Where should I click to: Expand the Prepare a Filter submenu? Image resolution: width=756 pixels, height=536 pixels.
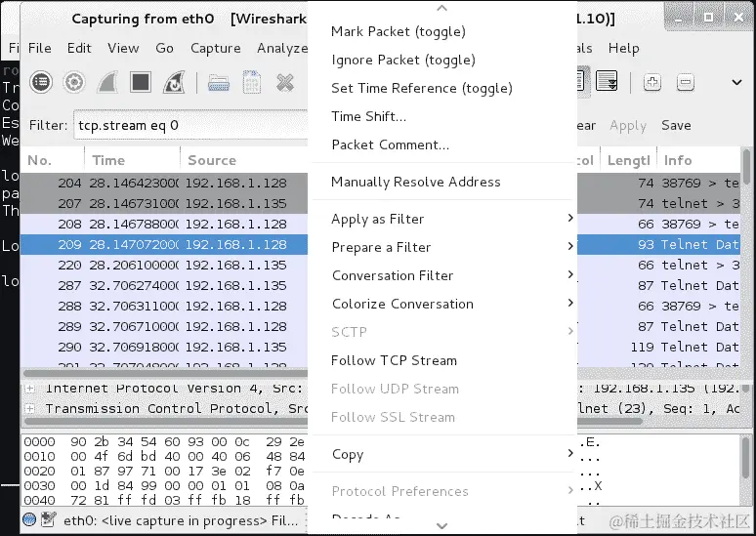(x=441, y=248)
